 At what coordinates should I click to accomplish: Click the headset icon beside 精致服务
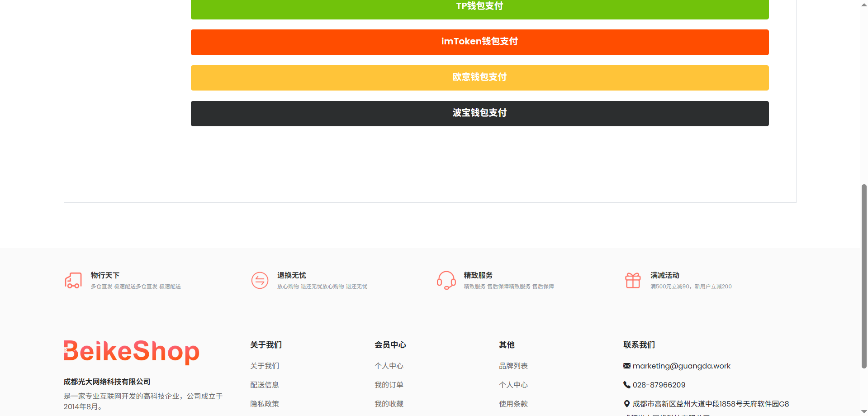446,280
